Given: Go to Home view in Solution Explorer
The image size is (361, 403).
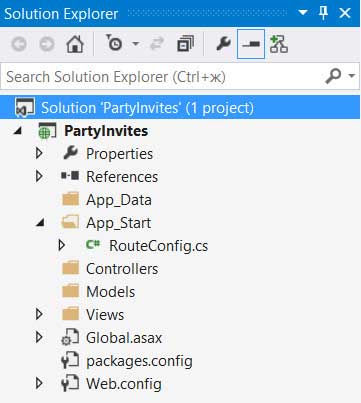Looking at the screenshot, I should (75, 44).
